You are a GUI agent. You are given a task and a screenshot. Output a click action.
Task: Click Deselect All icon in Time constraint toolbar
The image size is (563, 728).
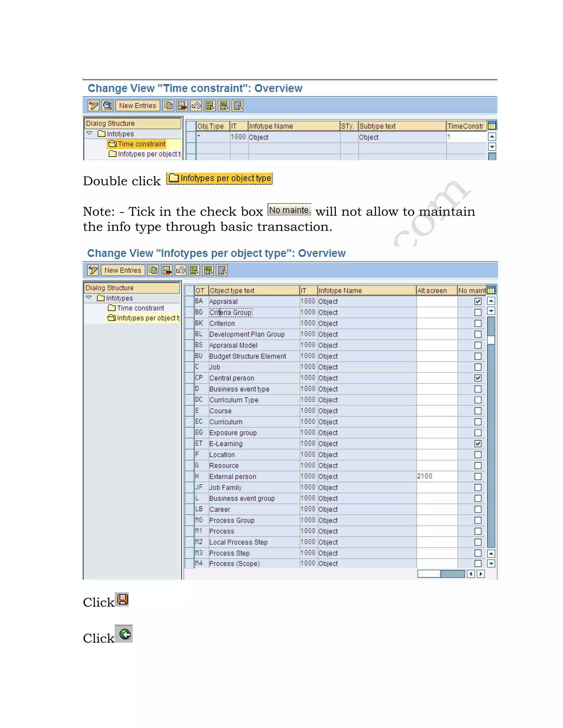click(238, 106)
